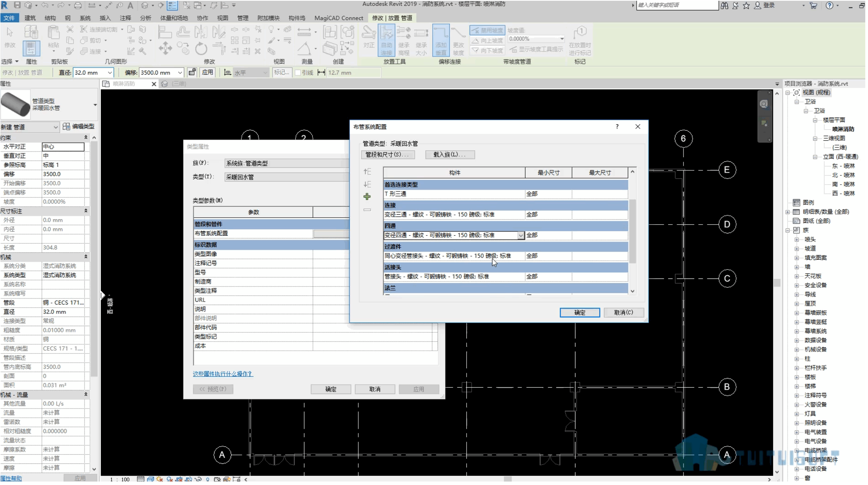Click the minus remove-row icon in dialog
The width and height of the screenshot is (868, 485).
pos(367,210)
